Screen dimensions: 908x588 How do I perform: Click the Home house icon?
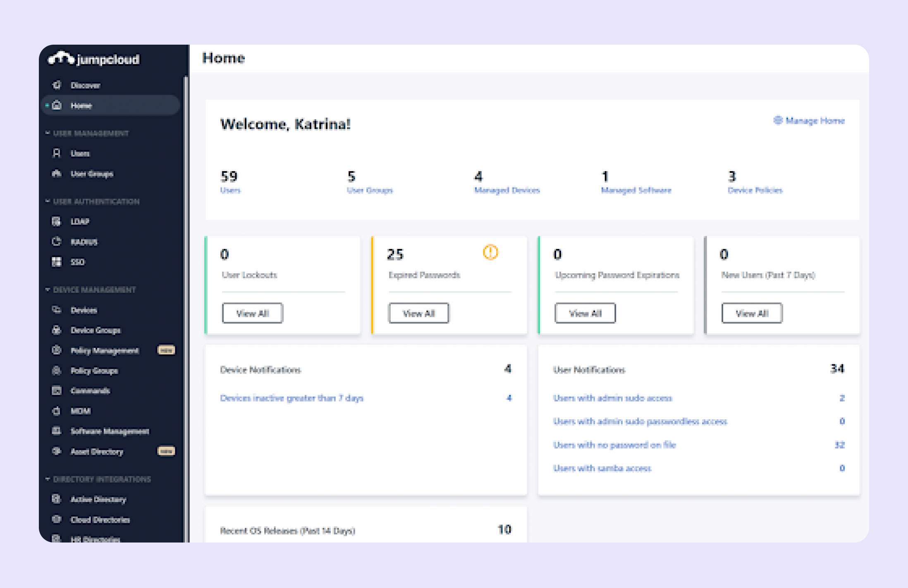(57, 105)
